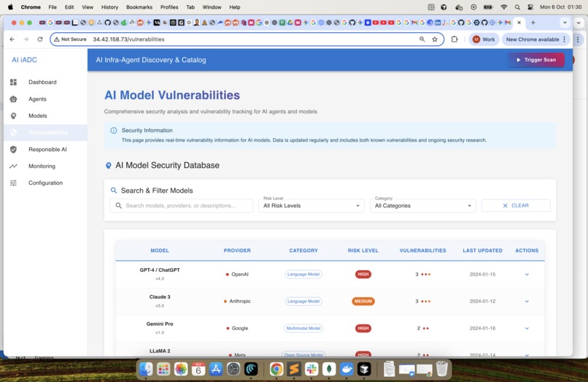Open the File menu
The height and width of the screenshot is (382, 588).
(x=53, y=7)
